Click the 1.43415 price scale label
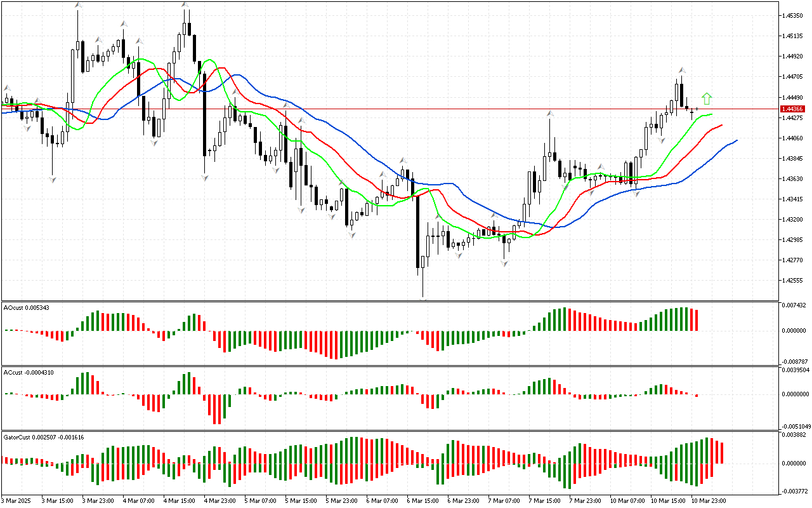This screenshot has width=812, height=508. click(793, 199)
